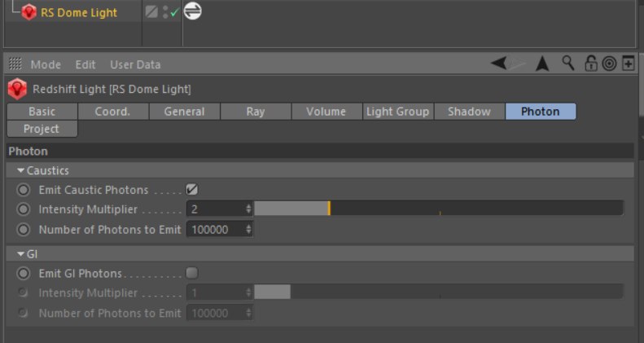Click the Redshift Light [RS Dome Light] title
The image size is (644, 343).
coord(112,89)
